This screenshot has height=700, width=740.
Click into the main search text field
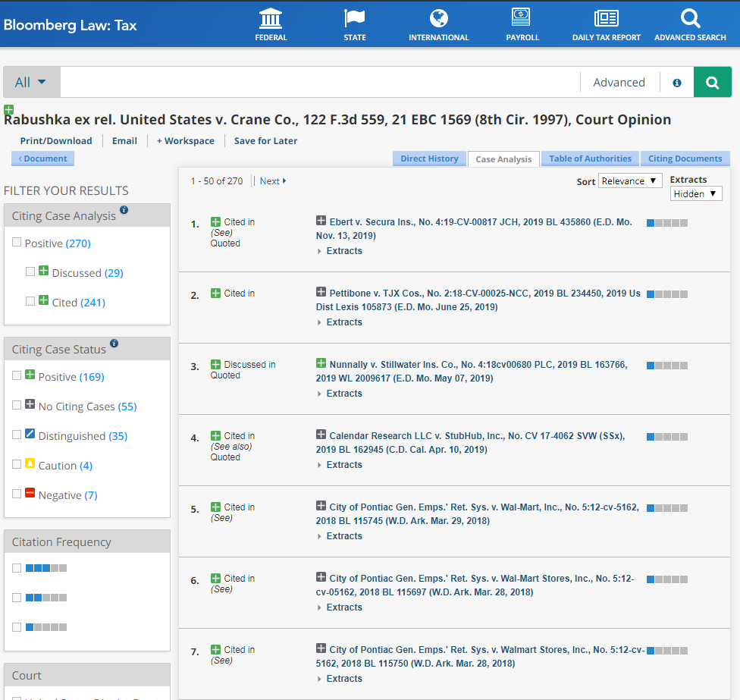pos(318,83)
